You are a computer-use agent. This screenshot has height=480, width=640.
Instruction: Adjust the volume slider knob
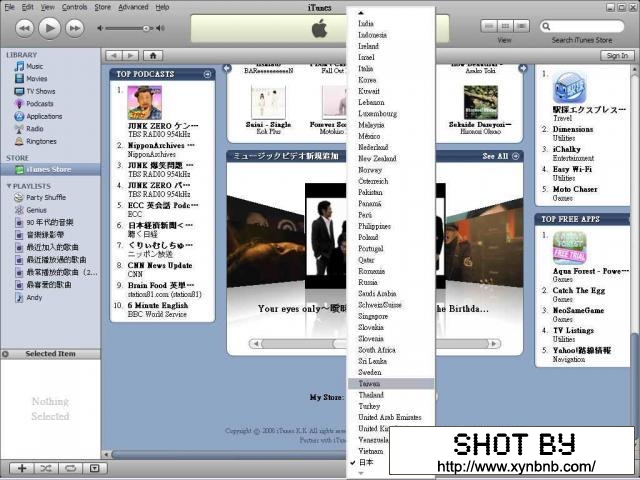coord(146,28)
